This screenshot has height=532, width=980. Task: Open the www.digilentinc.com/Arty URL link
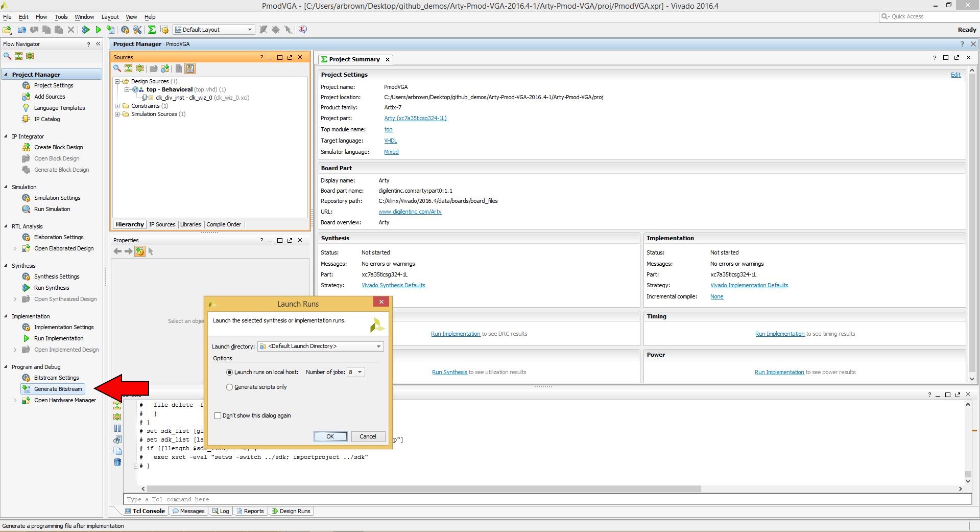(x=410, y=212)
